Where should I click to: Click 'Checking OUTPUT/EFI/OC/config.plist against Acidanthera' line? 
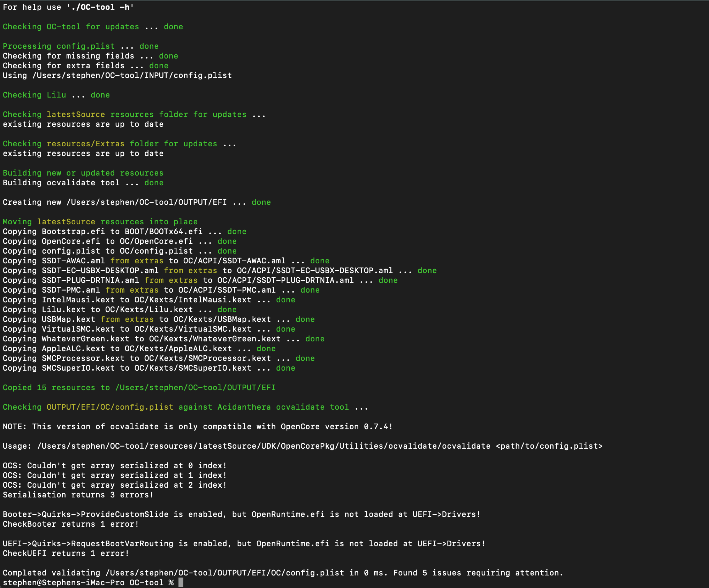point(185,407)
